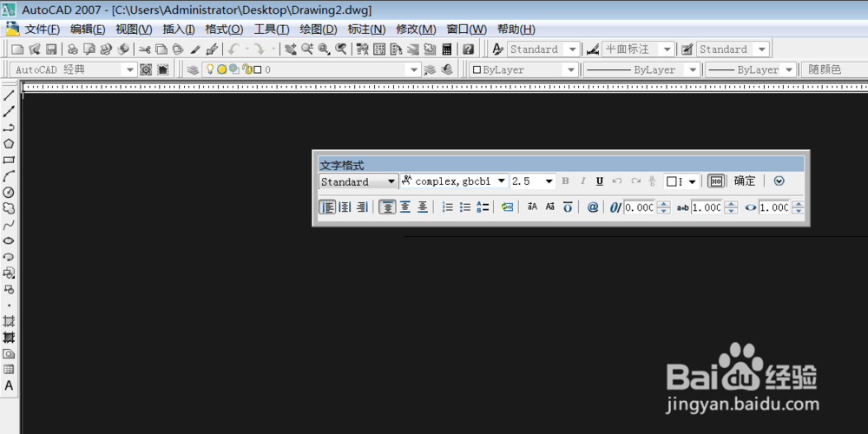The image size is (868, 434).
Task: Click the oblique angle 0.000 field
Action: (x=640, y=207)
